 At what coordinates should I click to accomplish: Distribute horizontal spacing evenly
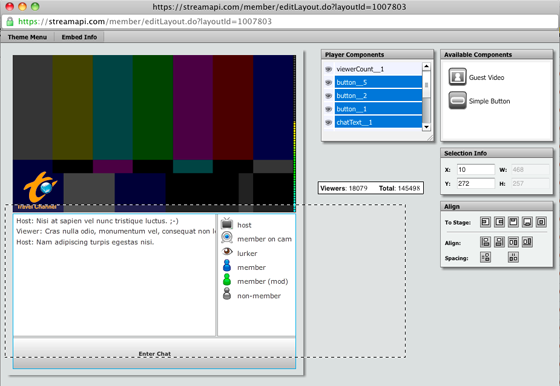[x=513, y=257]
